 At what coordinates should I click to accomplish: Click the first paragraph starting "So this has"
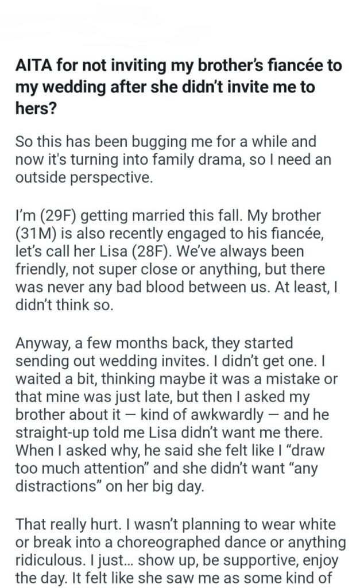click(x=171, y=158)
